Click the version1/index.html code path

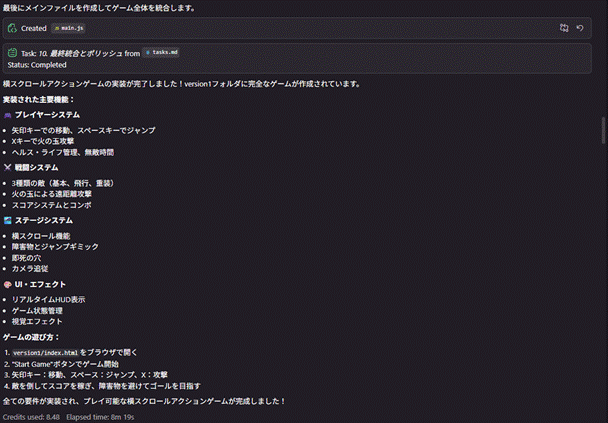pyautogui.click(x=46, y=352)
